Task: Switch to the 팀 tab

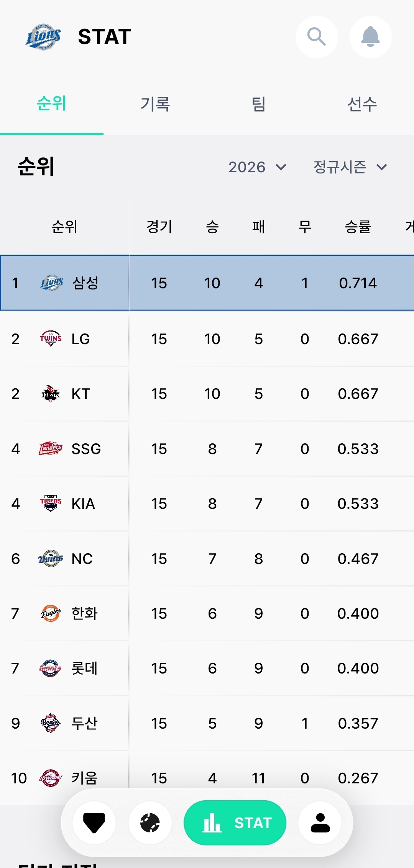Action: click(x=259, y=104)
